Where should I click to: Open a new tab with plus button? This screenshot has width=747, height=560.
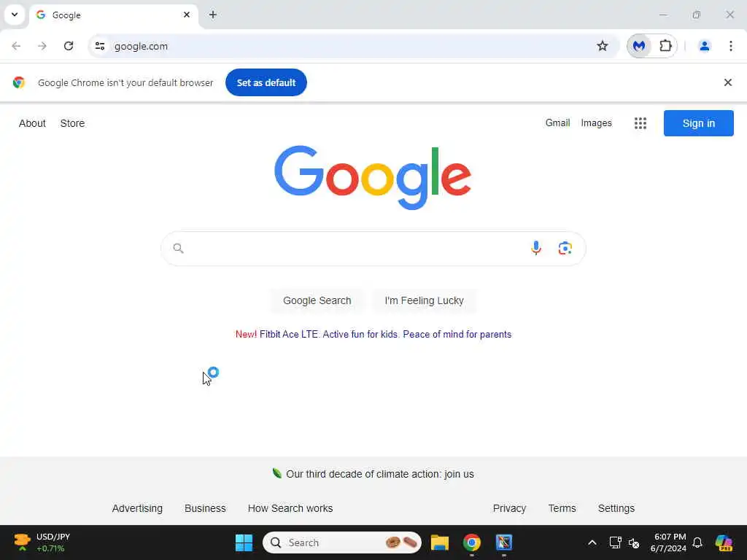pos(212,15)
